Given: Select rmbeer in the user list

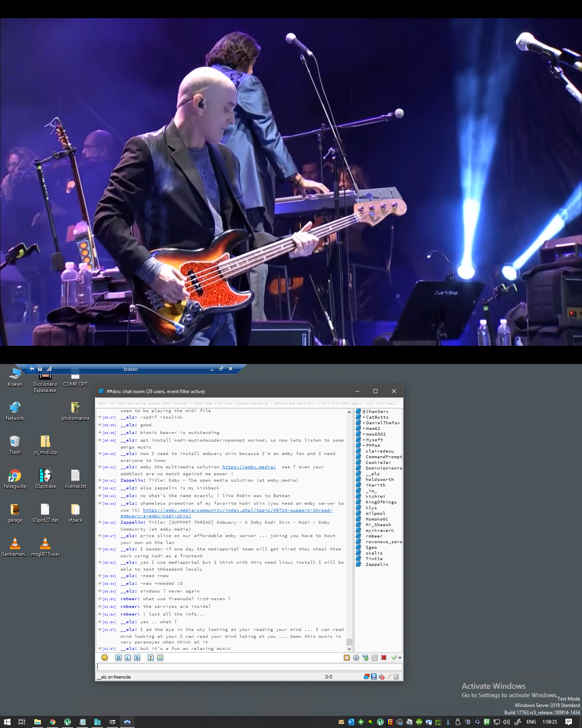Looking at the screenshot, I should (x=374, y=536).
